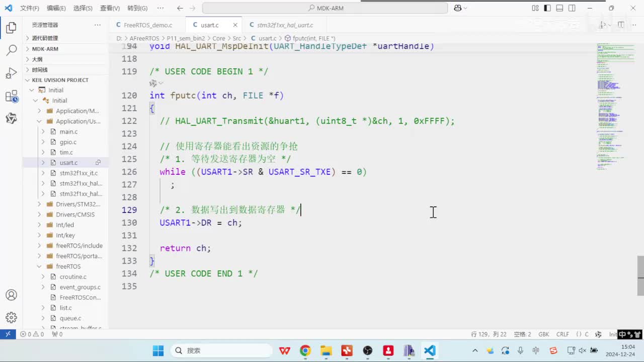Open the Extensions view
644x362 pixels.
[x=11, y=97]
